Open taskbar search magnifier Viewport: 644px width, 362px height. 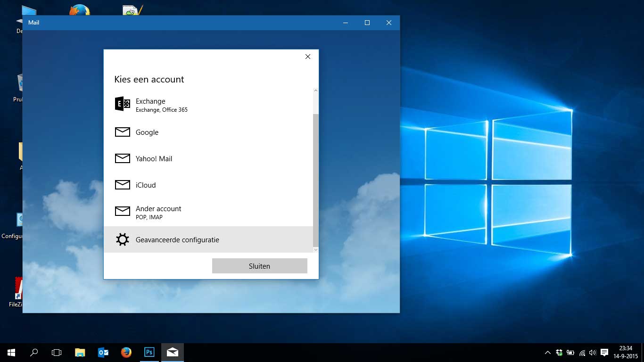(x=34, y=353)
